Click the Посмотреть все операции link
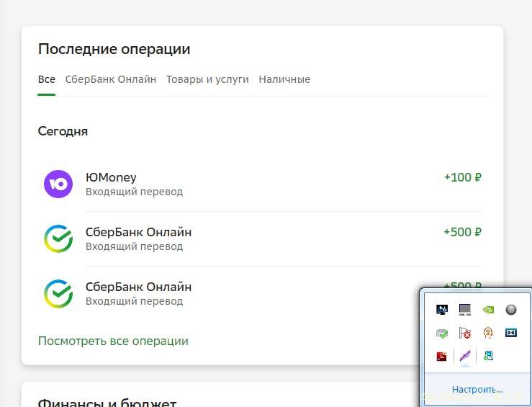Screen dimensions: 532x407 113,341
